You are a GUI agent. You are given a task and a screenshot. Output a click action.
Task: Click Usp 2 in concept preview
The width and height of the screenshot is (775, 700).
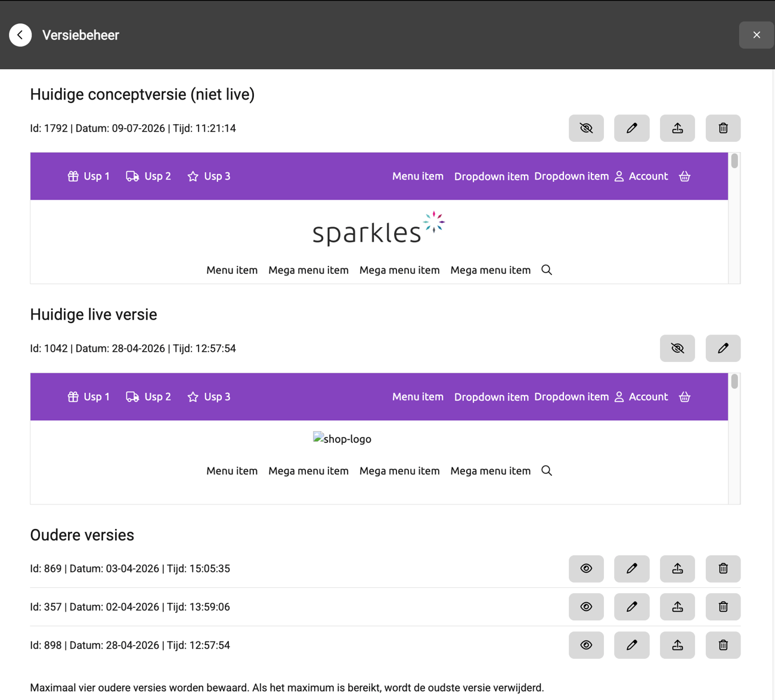pos(148,176)
